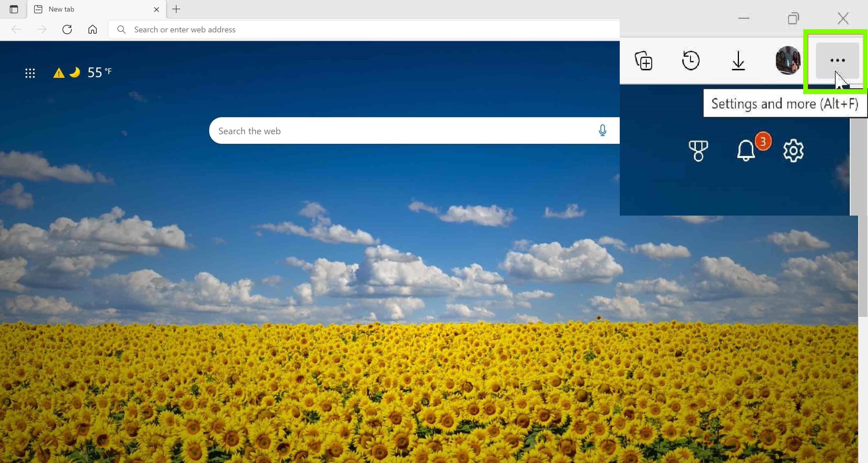Open the apps grid launcher
868x463 pixels.
pos(30,73)
